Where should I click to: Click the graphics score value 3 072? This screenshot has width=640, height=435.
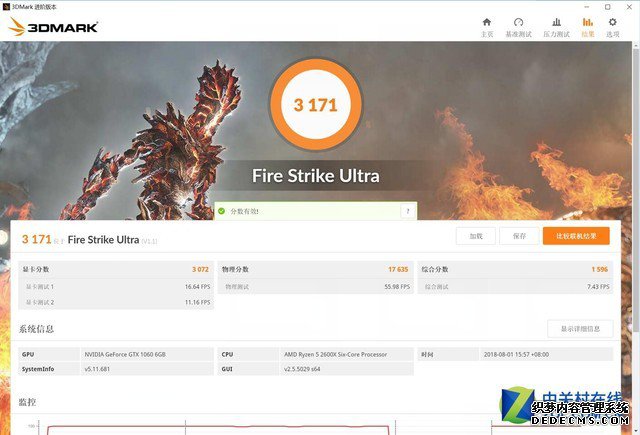click(x=200, y=269)
